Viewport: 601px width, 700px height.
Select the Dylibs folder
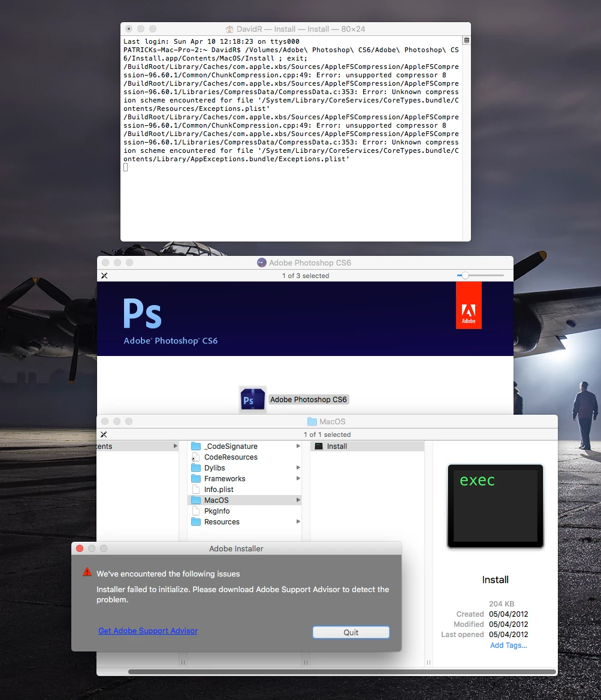pyautogui.click(x=244, y=467)
